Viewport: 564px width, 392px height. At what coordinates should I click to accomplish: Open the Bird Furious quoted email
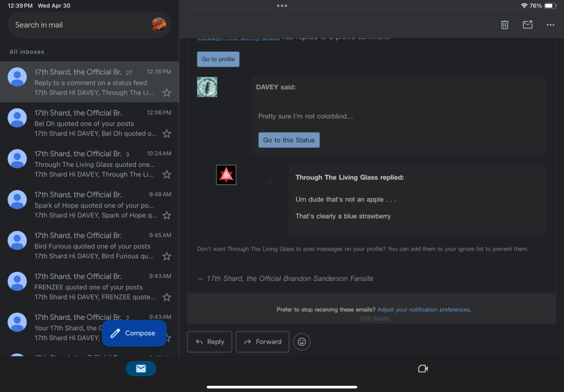[x=90, y=245]
